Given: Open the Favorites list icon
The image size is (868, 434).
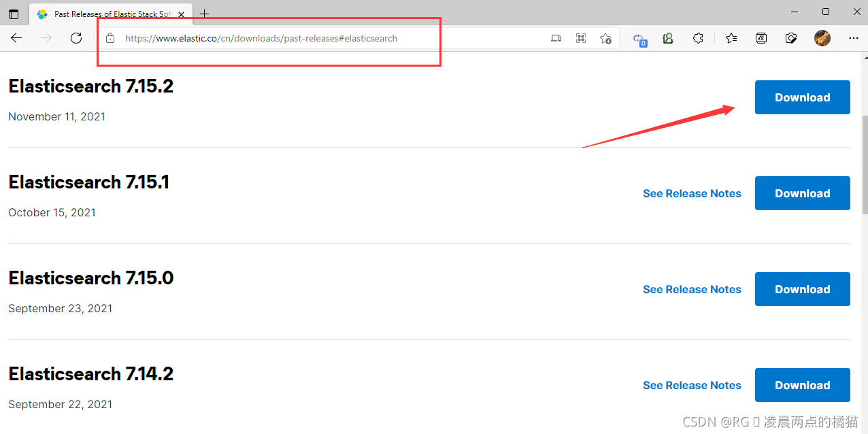Looking at the screenshot, I should point(731,38).
